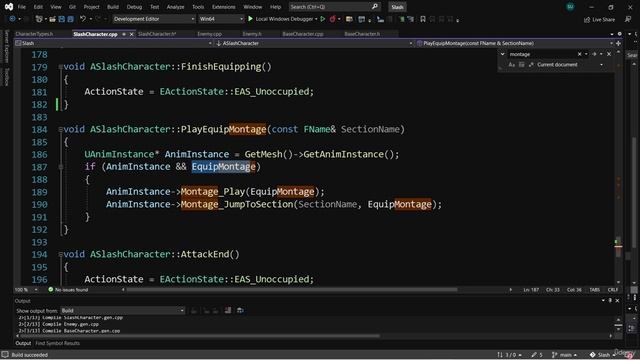This screenshot has height=360, width=640.
Task: Collapse the PlayEquipMontage function at line 184
Action: tap(60, 129)
